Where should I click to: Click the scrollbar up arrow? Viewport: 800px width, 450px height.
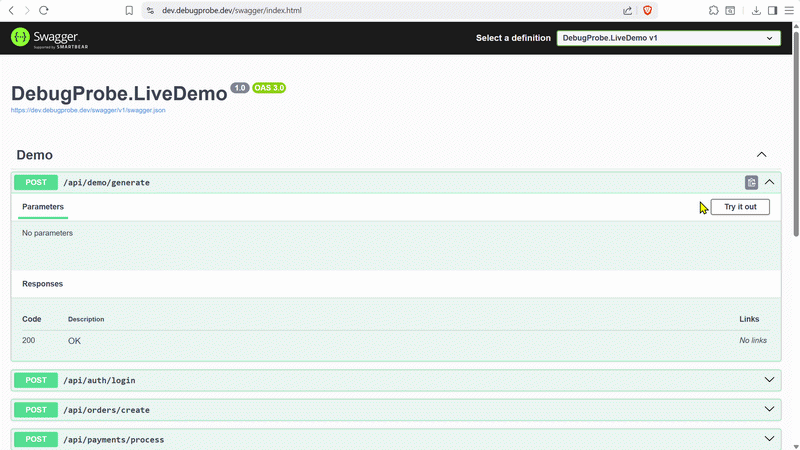click(x=796, y=26)
